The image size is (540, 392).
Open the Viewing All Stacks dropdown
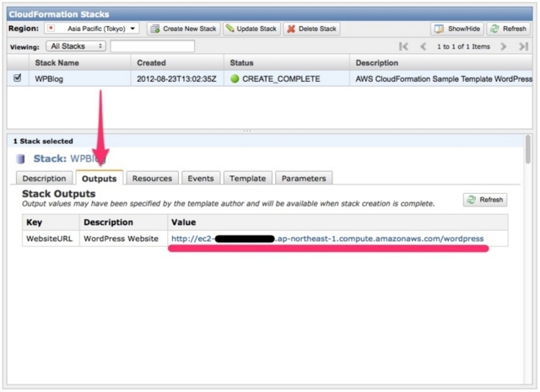[x=76, y=46]
